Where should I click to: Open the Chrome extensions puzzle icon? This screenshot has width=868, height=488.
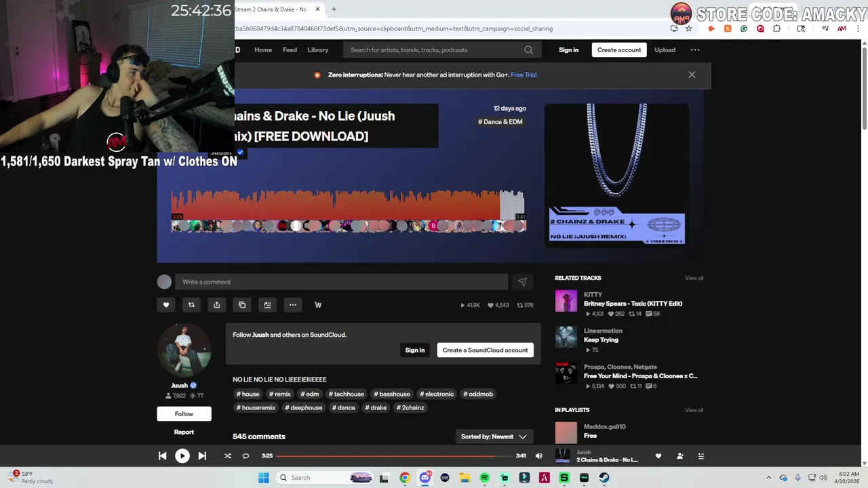pyautogui.click(x=776, y=28)
